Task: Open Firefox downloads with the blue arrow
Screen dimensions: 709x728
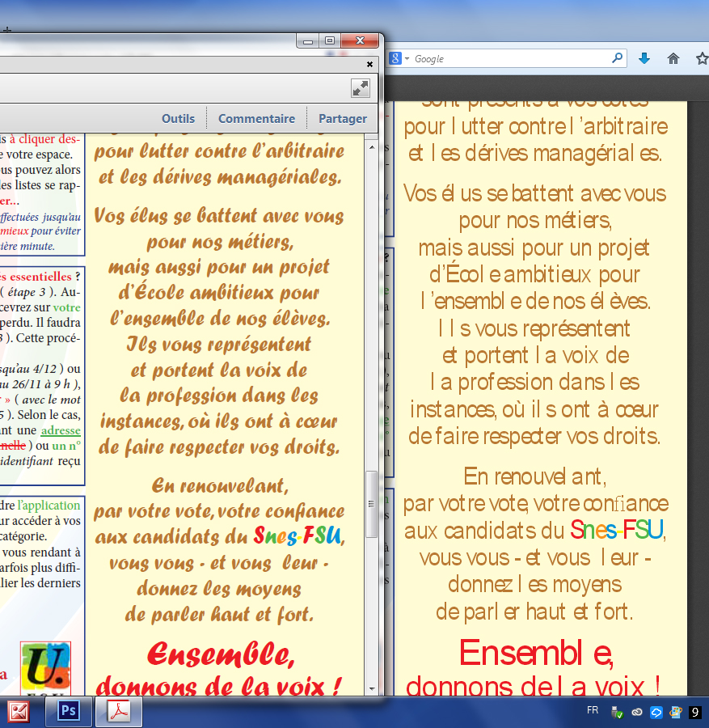Action: [644, 58]
